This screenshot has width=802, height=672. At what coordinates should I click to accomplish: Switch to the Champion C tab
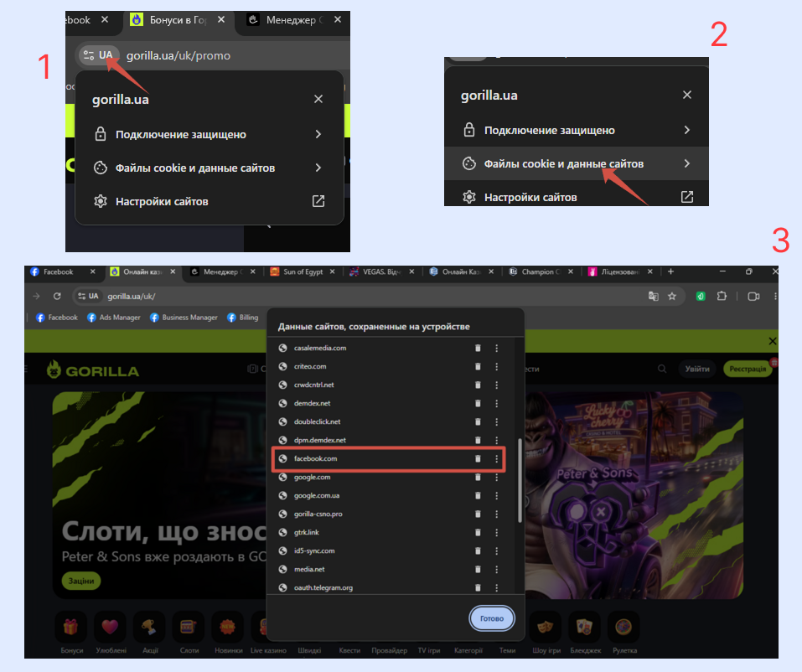pos(541,272)
